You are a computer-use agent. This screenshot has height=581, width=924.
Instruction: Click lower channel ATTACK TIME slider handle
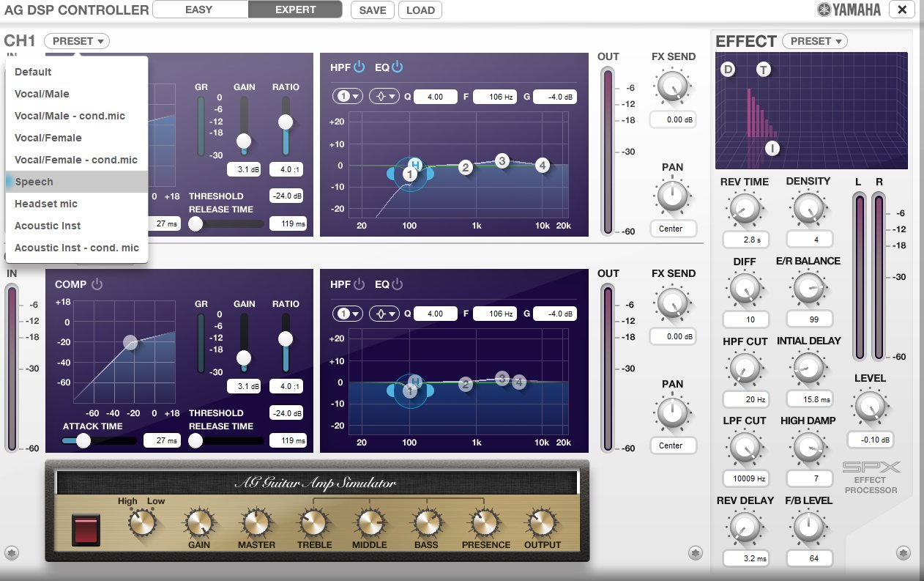pyautogui.click(x=83, y=440)
